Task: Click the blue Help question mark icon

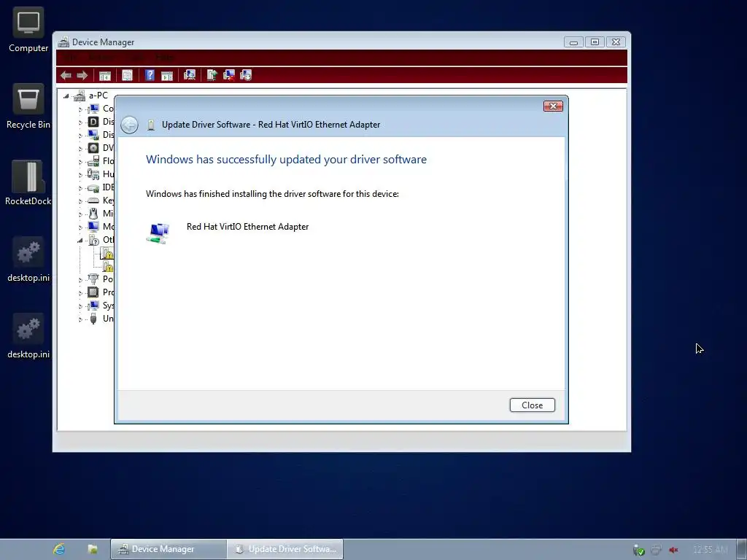Action: [150, 75]
